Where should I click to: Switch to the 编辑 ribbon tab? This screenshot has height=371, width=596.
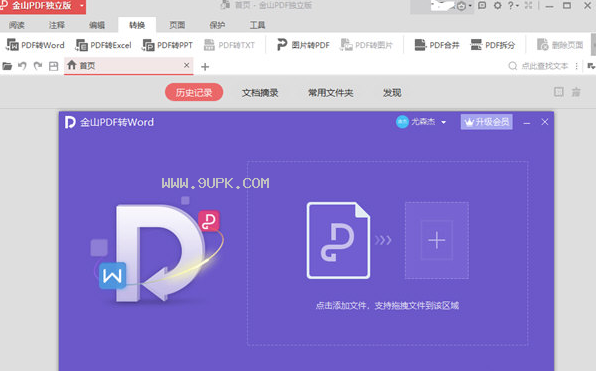[x=97, y=25]
